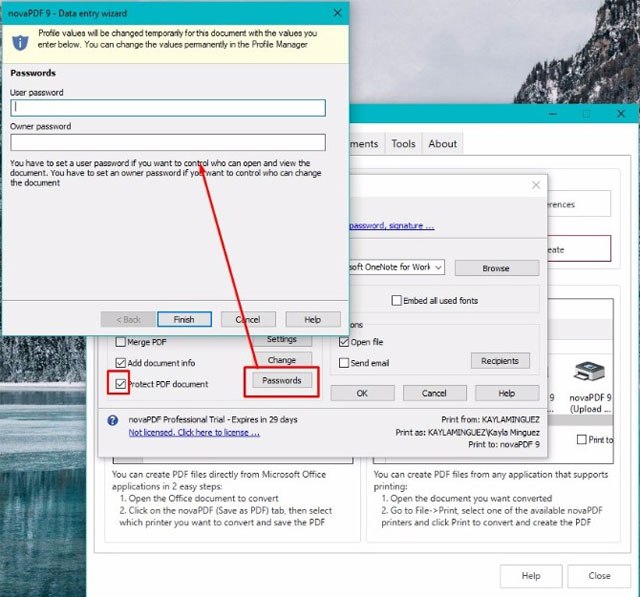
Task: Open the password, signature link
Action: tap(392, 226)
